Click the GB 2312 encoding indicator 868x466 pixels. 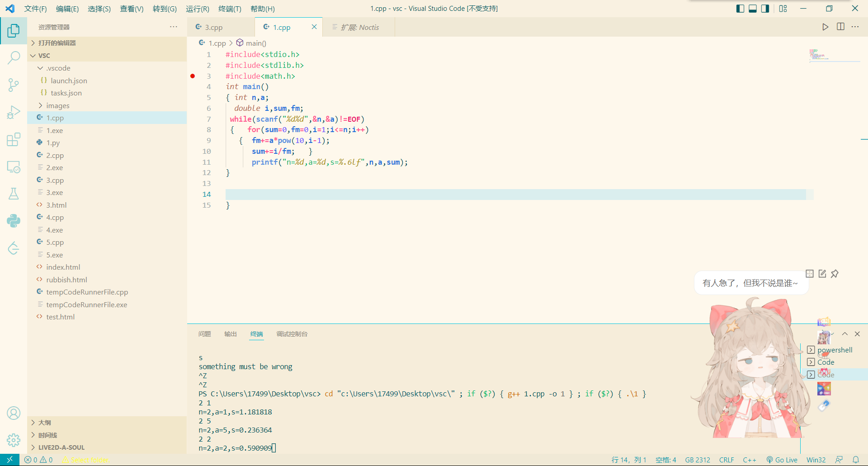[x=698, y=460]
